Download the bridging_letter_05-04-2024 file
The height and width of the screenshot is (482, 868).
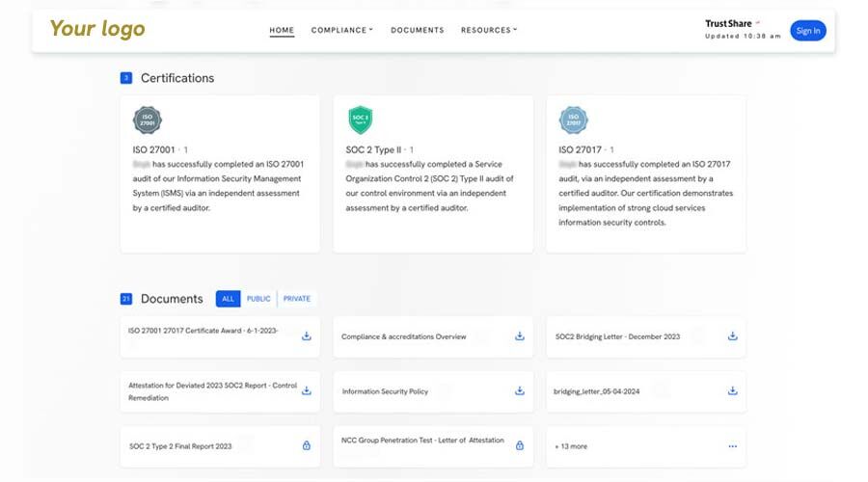coord(732,391)
